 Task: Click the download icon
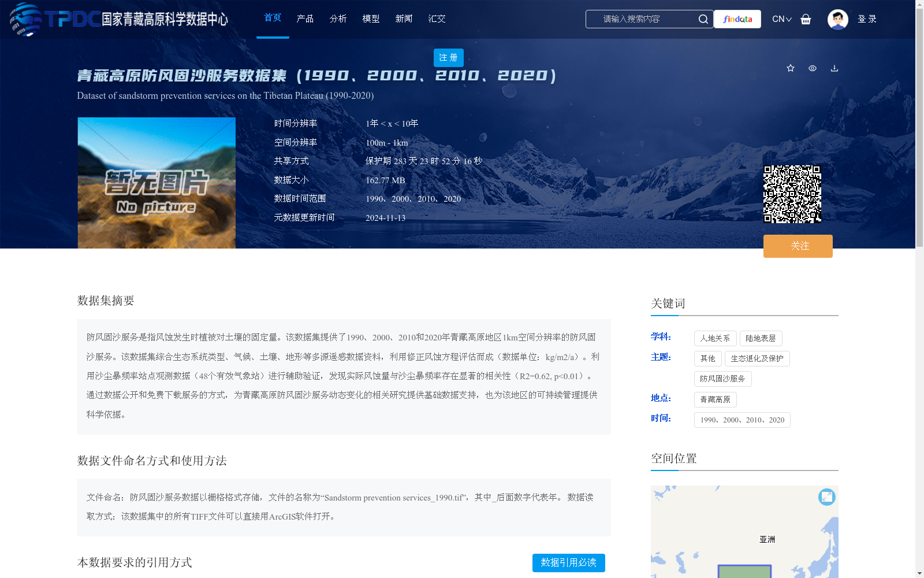834,68
